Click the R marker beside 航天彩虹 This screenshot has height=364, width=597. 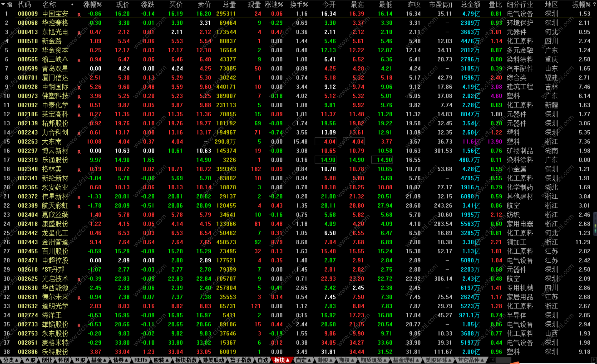click(79, 207)
